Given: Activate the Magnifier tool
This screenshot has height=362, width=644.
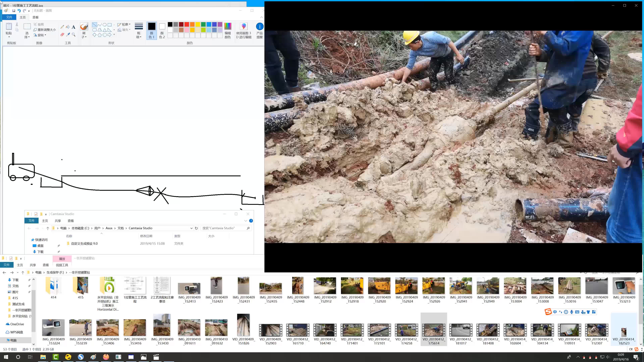Looking at the screenshot, I should click(73, 35).
